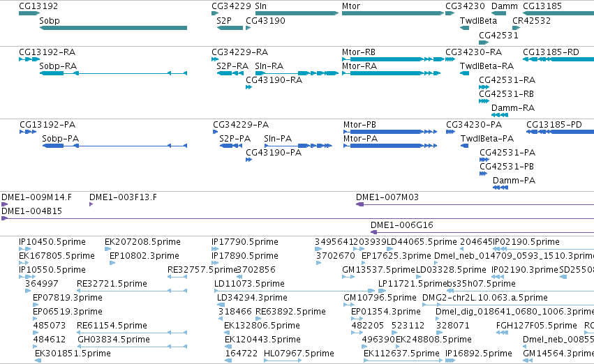Click the CR42532 gene label
Image resolution: width=594 pixels, height=364 pixels.
(x=531, y=20)
